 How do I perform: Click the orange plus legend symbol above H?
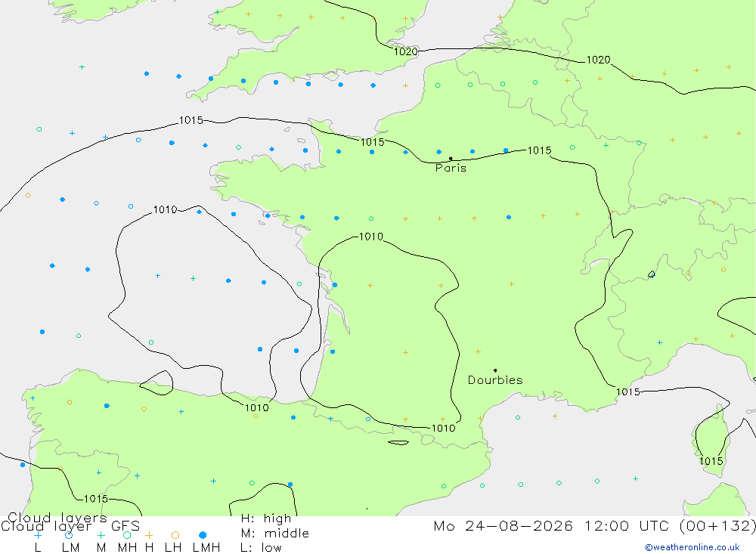(149, 535)
